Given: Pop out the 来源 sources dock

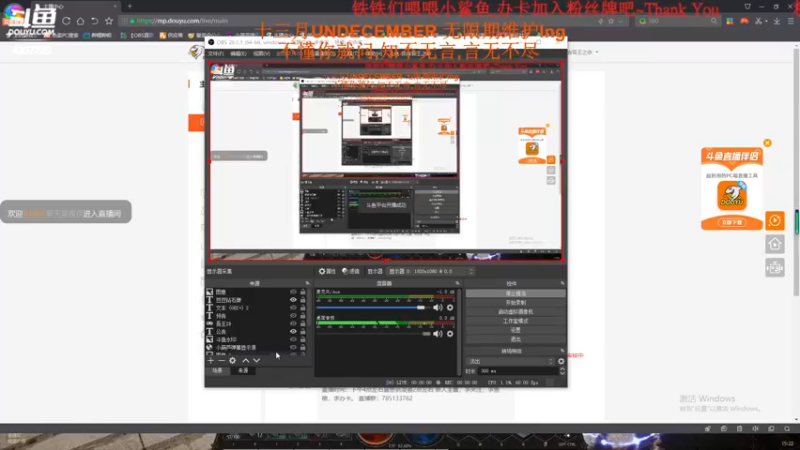Looking at the screenshot, I should [x=307, y=283].
